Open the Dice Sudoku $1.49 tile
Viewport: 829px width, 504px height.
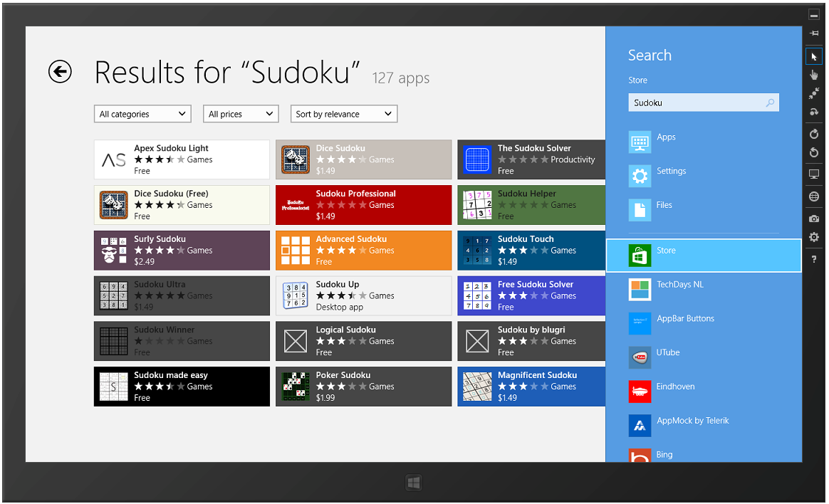[x=364, y=159]
